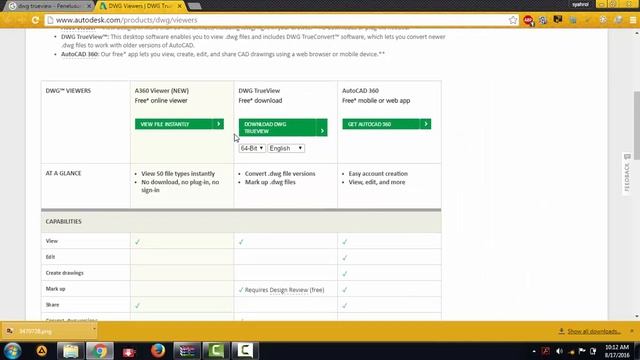The height and width of the screenshot is (360, 640).
Task: Open the AIMP orange triangle taskbar icon
Action: click(42, 351)
